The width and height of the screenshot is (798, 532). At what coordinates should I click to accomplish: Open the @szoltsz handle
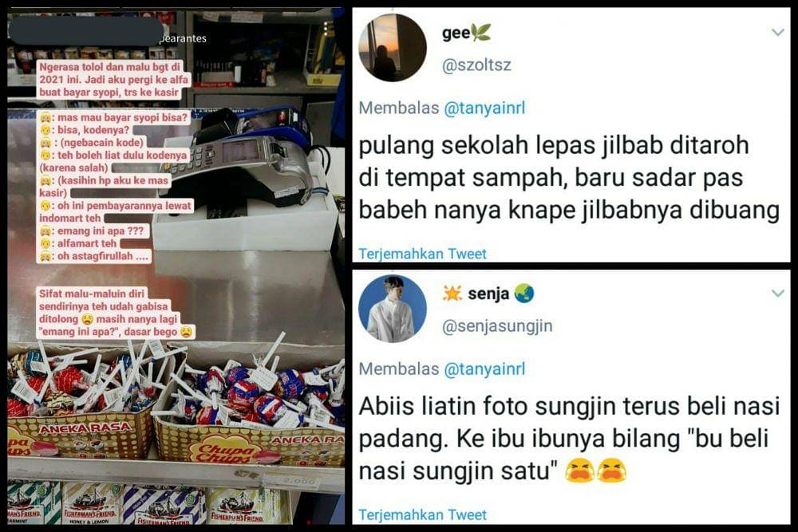coord(476,65)
